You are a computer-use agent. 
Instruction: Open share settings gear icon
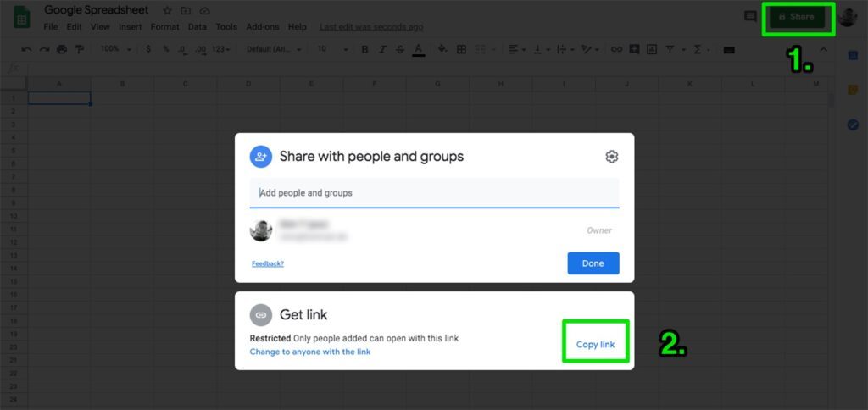tap(611, 157)
